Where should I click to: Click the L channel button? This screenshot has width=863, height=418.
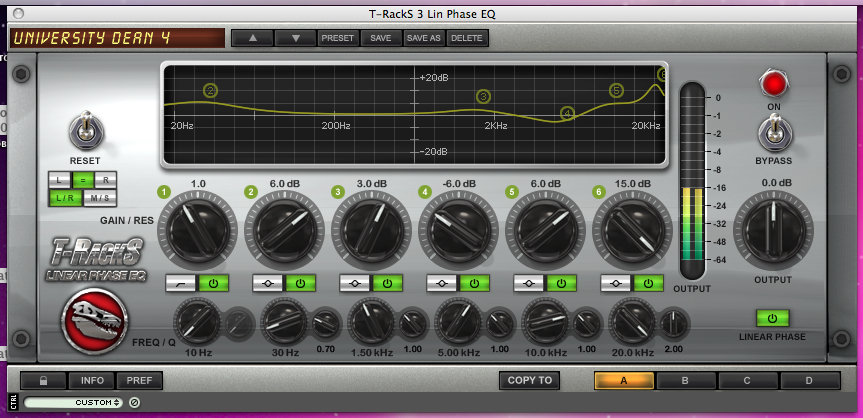click(x=60, y=180)
